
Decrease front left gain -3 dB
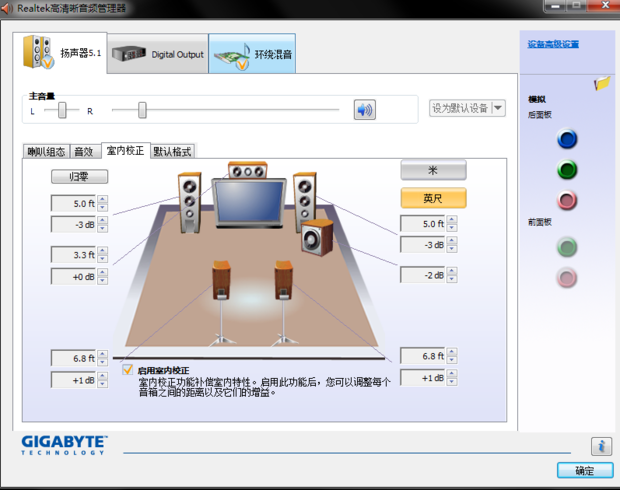102,229
